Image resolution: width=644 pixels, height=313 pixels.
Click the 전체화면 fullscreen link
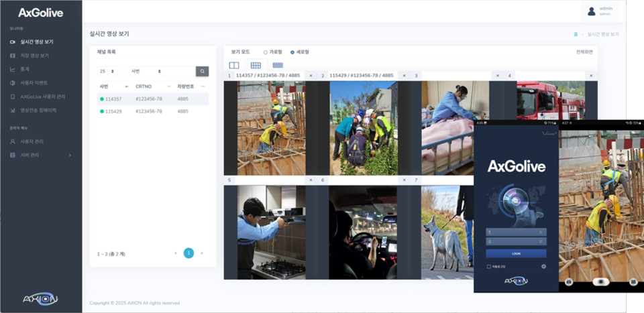[584, 52]
